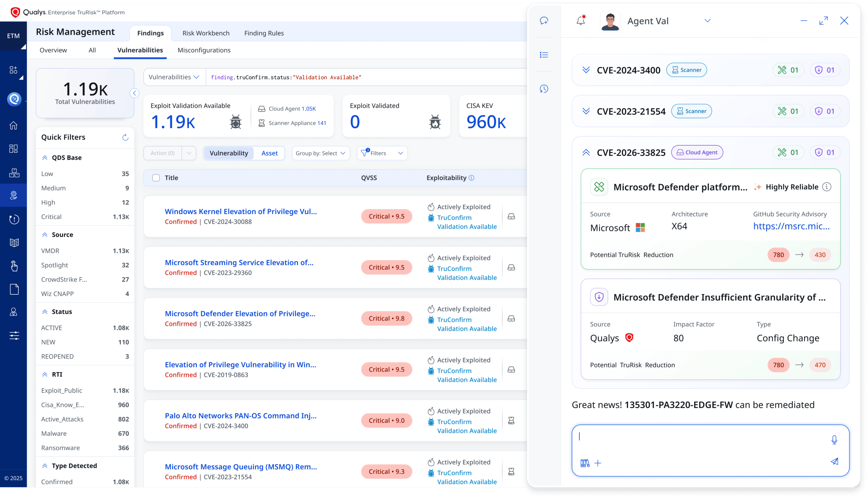Click the query search field with truConfirm status

pyautogui.click(x=366, y=77)
